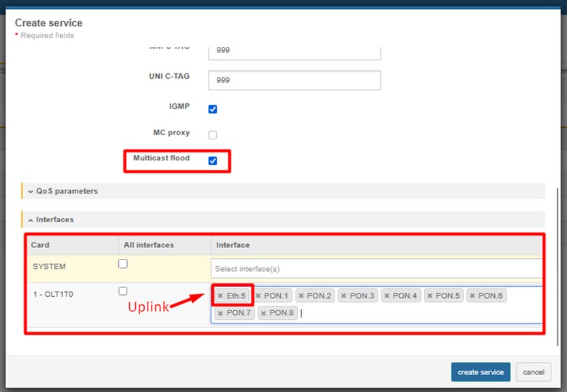
Task: Expand the QoS parameters section
Action: click(67, 192)
